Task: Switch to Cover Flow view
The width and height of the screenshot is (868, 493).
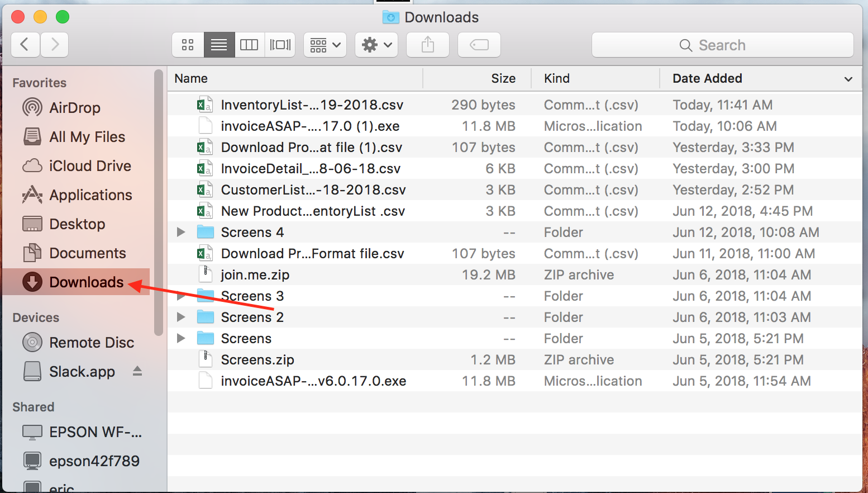Action: coord(280,45)
